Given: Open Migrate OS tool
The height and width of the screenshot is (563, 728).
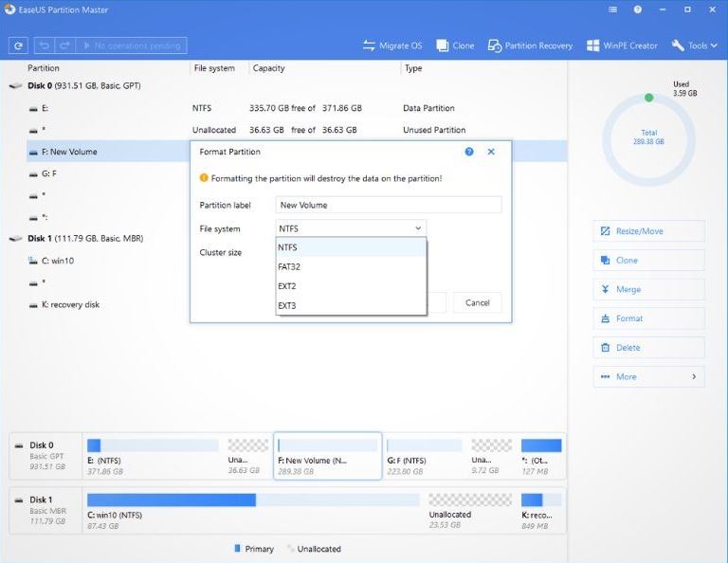Looking at the screenshot, I should (392, 45).
